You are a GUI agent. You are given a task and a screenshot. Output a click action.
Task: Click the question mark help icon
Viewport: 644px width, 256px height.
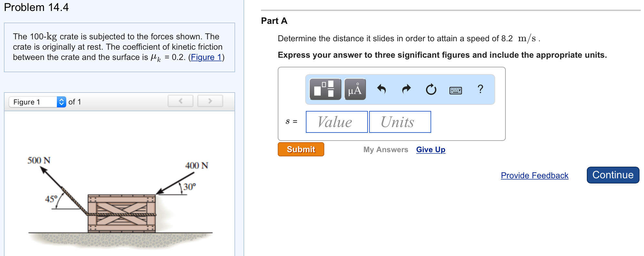pyautogui.click(x=480, y=89)
